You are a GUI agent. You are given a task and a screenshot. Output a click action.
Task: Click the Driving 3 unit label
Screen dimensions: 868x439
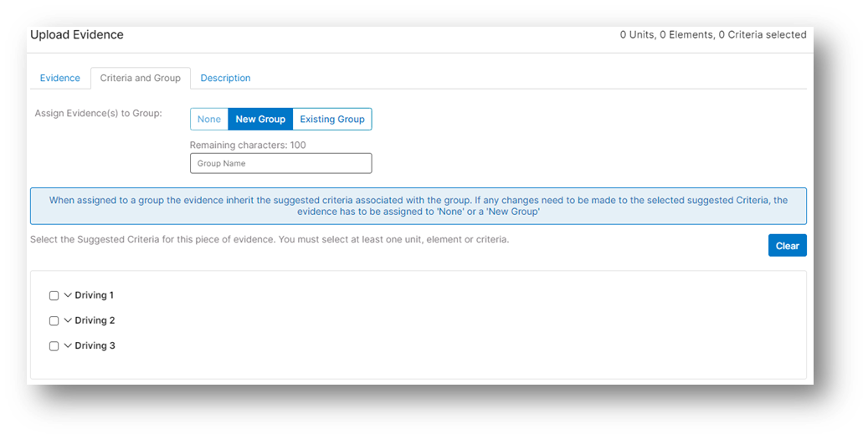[95, 345]
